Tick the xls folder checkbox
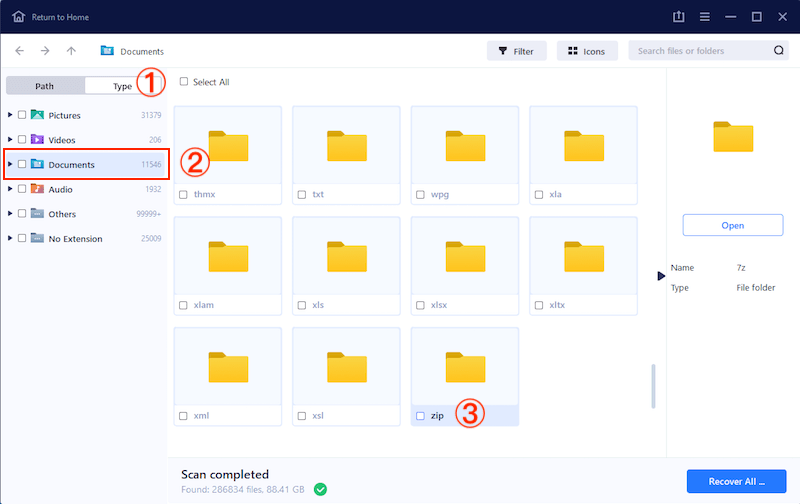800x504 pixels. pyautogui.click(x=302, y=305)
